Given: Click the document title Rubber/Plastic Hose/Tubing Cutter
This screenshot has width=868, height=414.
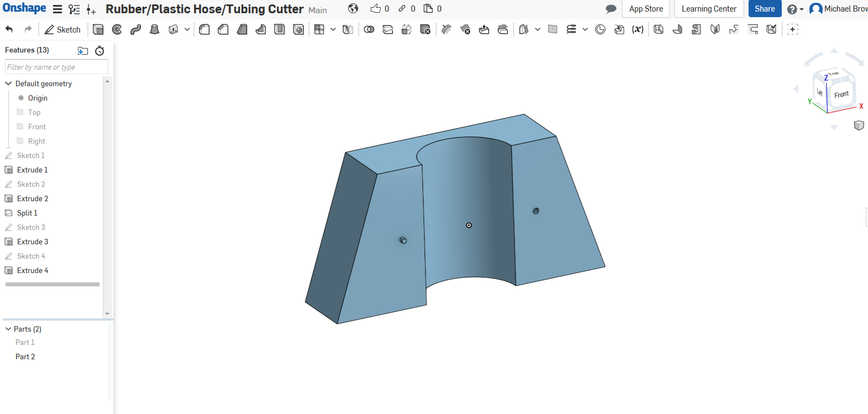Looking at the screenshot, I should (x=205, y=9).
